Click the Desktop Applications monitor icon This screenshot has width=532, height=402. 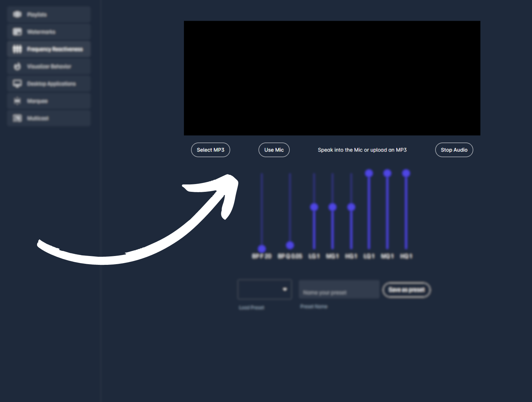17,84
